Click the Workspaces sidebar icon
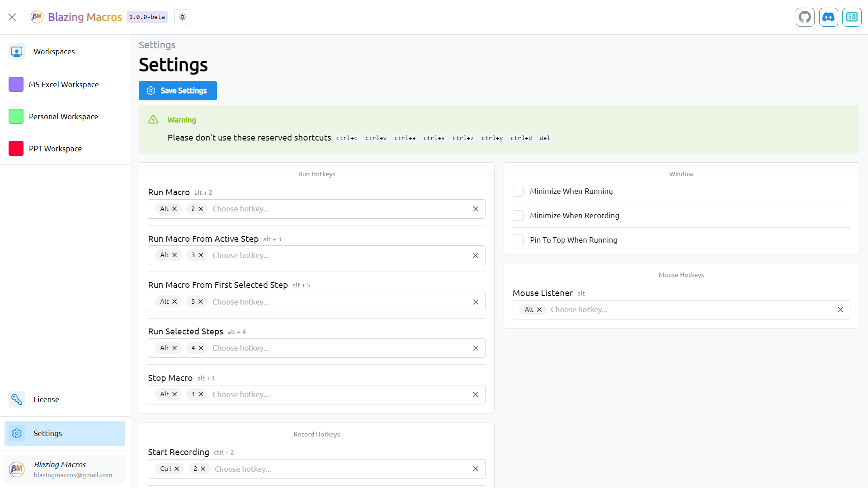Viewport: 868px width, 488px height. click(x=17, y=52)
